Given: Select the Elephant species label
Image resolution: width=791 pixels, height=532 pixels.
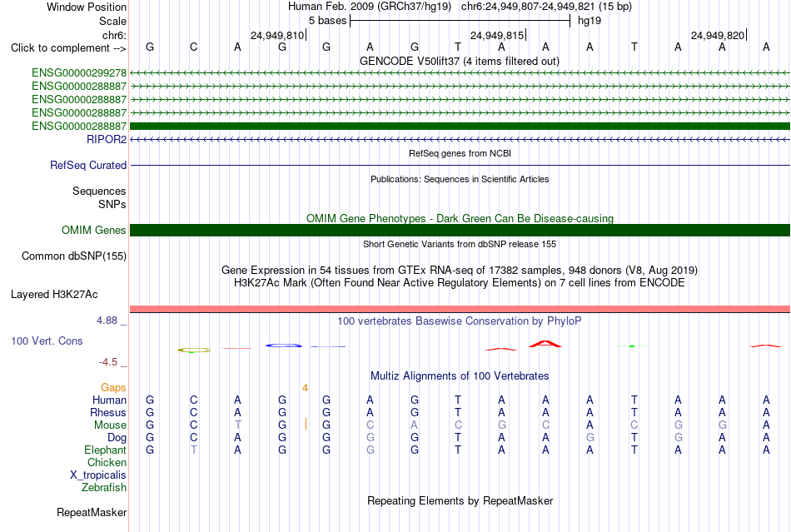Looking at the screenshot, I should pos(105,450).
